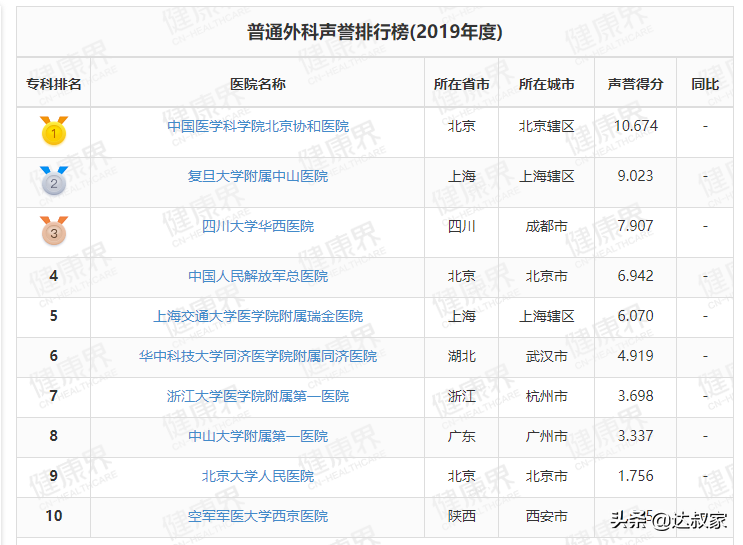This screenshot has height=545, width=743.
Task: Open 浙江大学医学院附属第一医院 link
Action: (x=258, y=396)
